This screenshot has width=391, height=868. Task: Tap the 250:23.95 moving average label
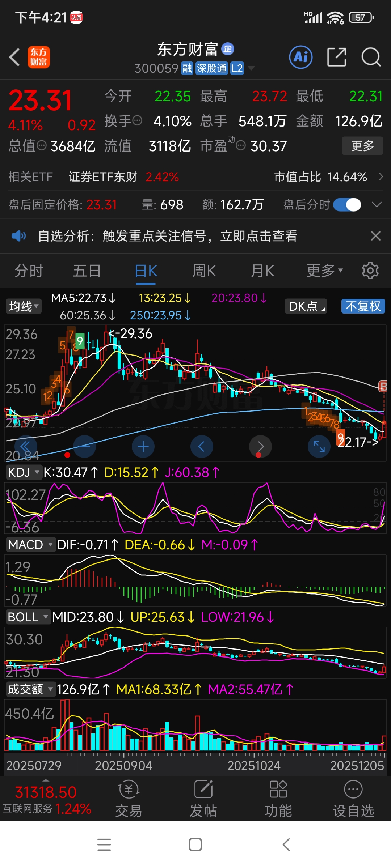(x=160, y=315)
